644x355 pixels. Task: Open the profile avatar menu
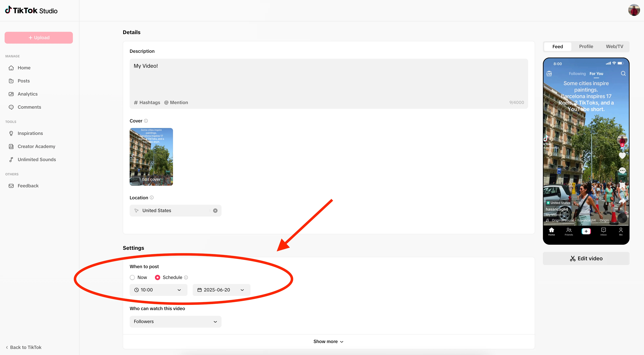pyautogui.click(x=634, y=10)
